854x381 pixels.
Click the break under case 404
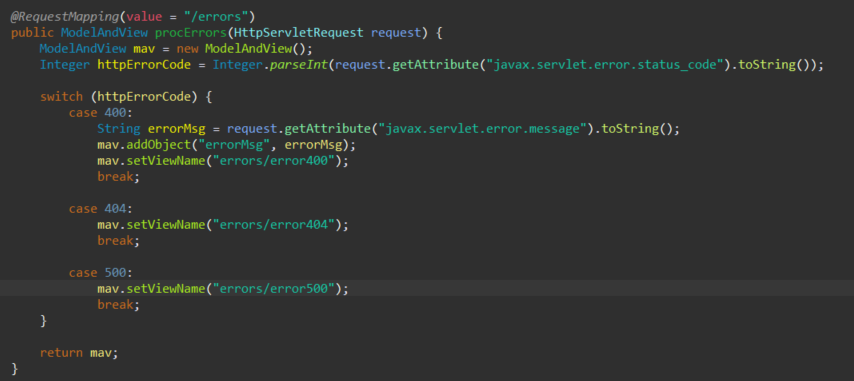tap(119, 241)
